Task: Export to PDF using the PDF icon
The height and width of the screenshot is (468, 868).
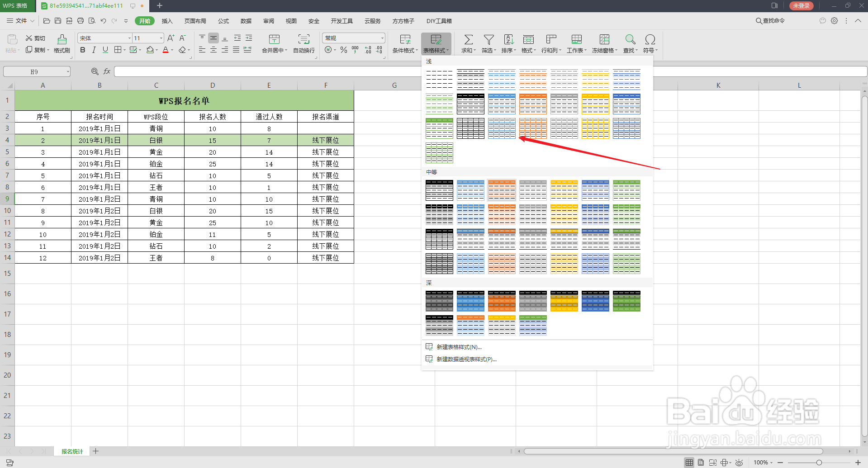Action: pyautogui.click(x=69, y=21)
